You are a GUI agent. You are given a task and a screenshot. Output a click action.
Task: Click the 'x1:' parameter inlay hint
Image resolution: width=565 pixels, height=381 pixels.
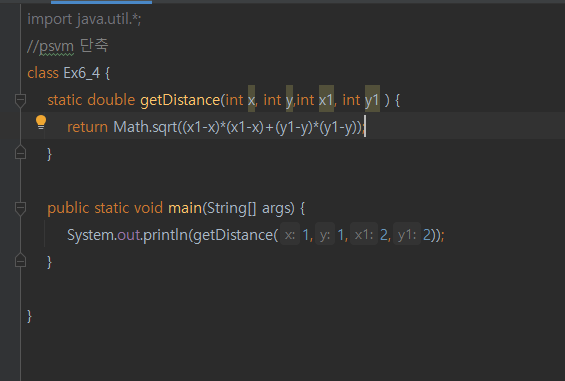pyautogui.click(x=364, y=235)
